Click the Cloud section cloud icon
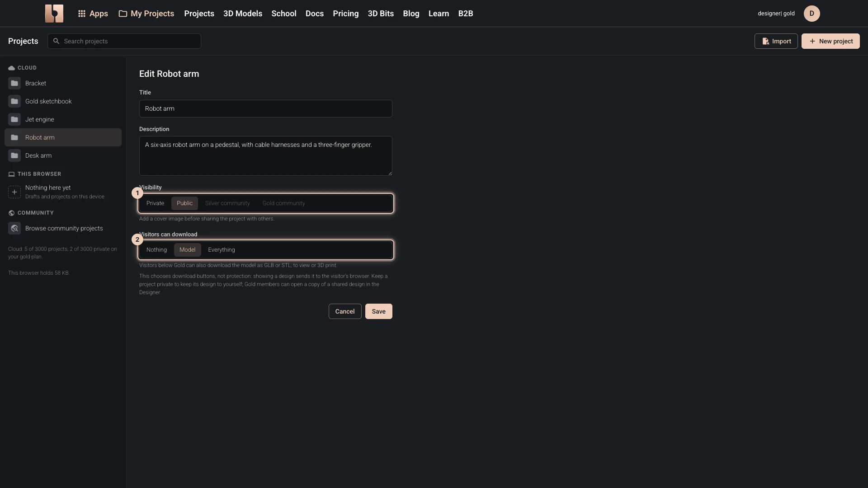 point(11,68)
